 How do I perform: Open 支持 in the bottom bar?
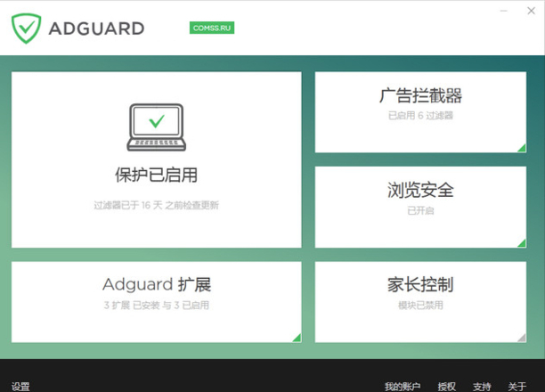tap(482, 387)
